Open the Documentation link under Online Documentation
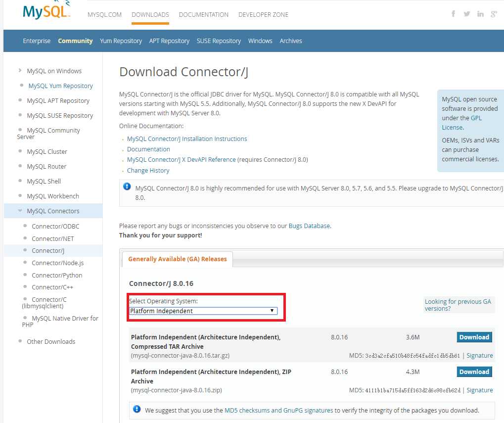 [148, 149]
